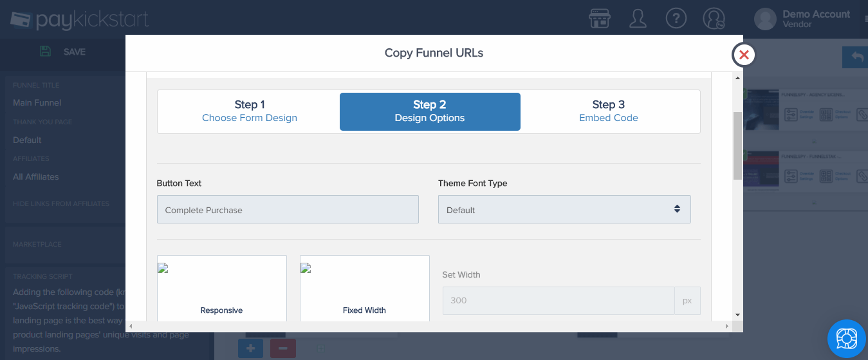Image resolution: width=868 pixels, height=360 pixels.
Task: Open the marketplace store icon in header
Action: 600,18
